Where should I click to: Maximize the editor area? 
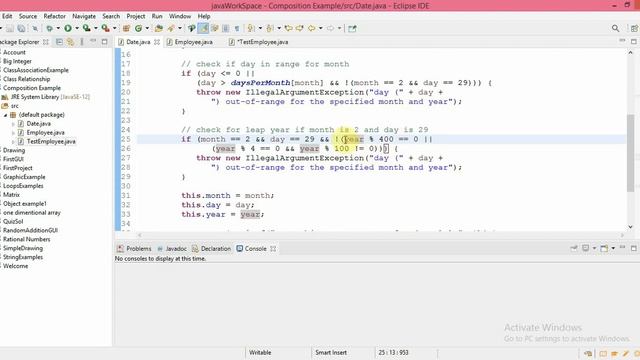click(633, 41)
